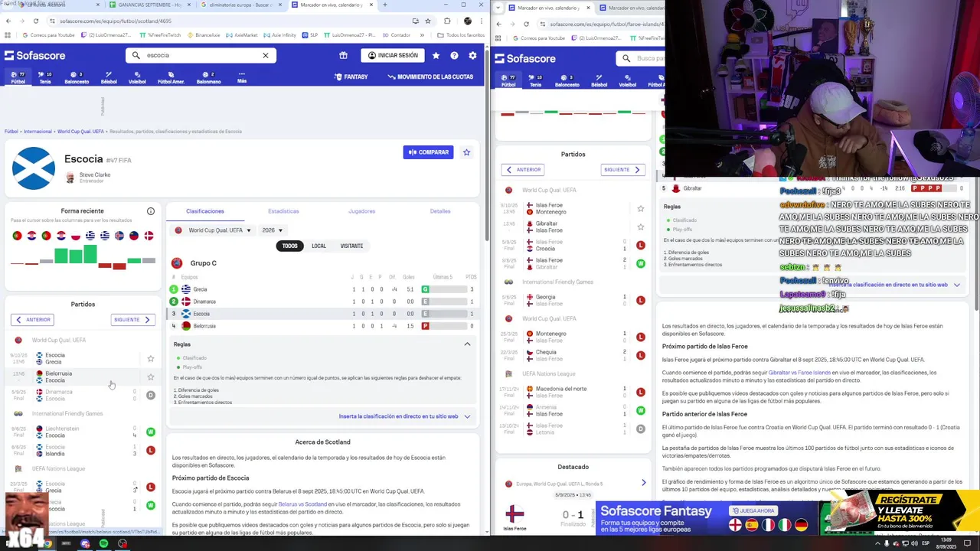Click ANTERIOR in Escocia's Partidos panel
The width and height of the screenshot is (980, 551).
pos(33,320)
